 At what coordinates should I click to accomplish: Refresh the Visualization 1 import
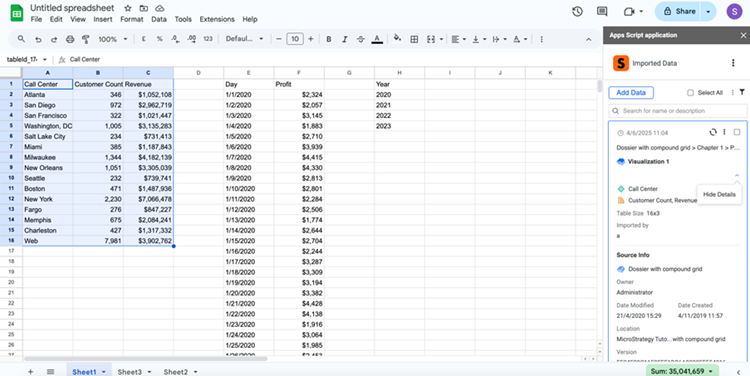point(713,132)
